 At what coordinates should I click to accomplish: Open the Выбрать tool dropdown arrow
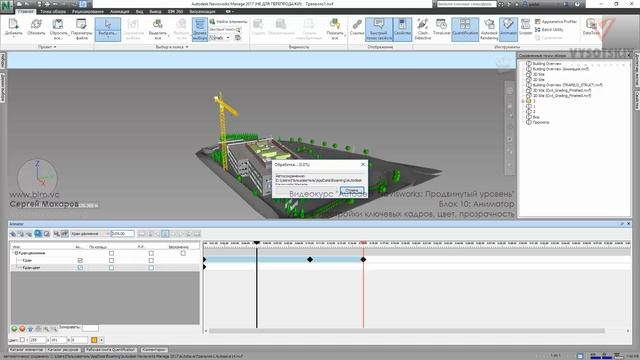pos(108,38)
